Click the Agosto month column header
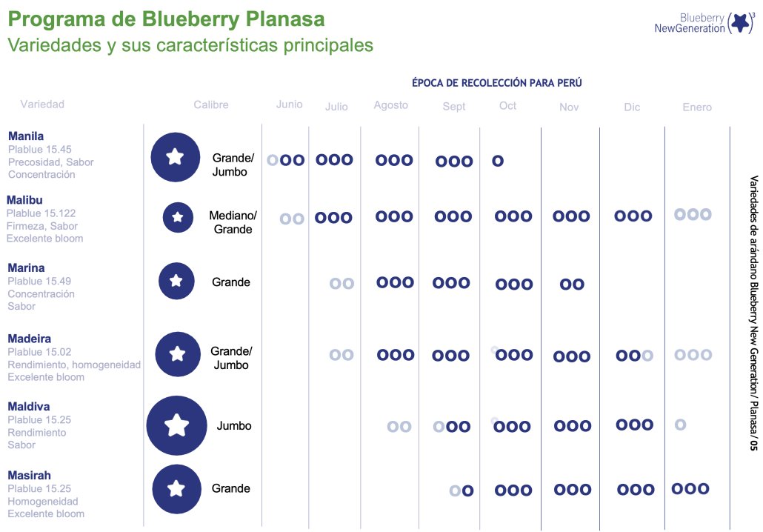Viewport: 763px width, 532px height. 390,105
